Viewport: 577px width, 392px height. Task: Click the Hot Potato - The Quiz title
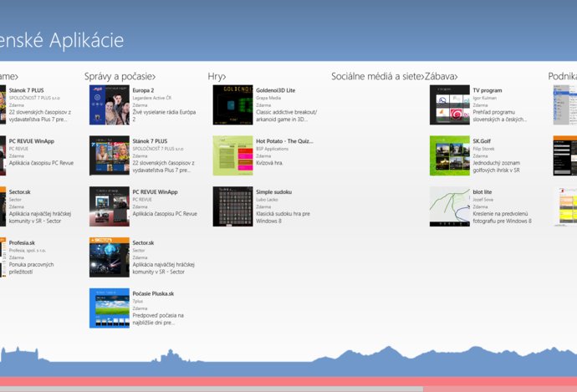click(x=284, y=141)
